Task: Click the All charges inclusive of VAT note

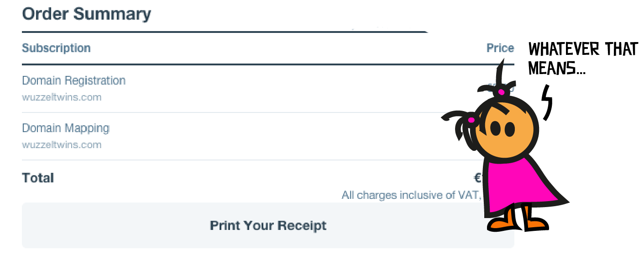Action: point(411,195)
